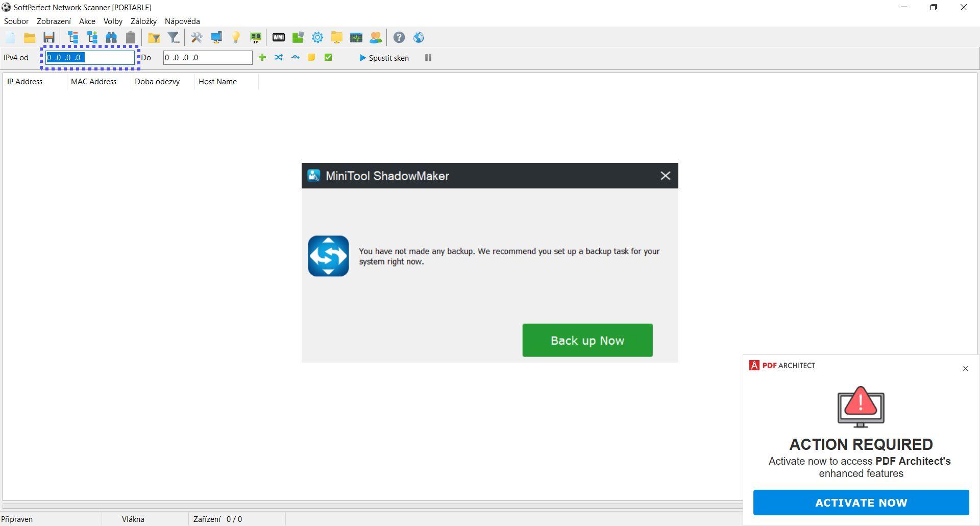Add an IP range with the green plus icon

tap(262, 58)
